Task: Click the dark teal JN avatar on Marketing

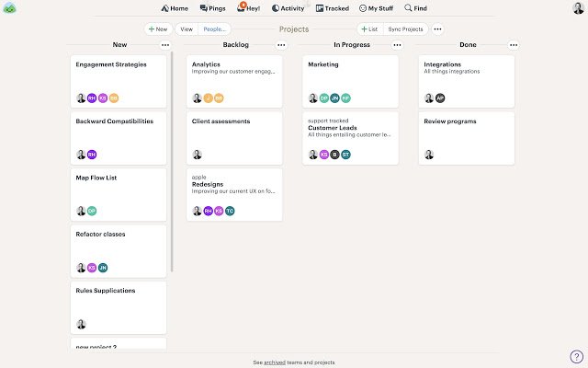Action: 334,98
